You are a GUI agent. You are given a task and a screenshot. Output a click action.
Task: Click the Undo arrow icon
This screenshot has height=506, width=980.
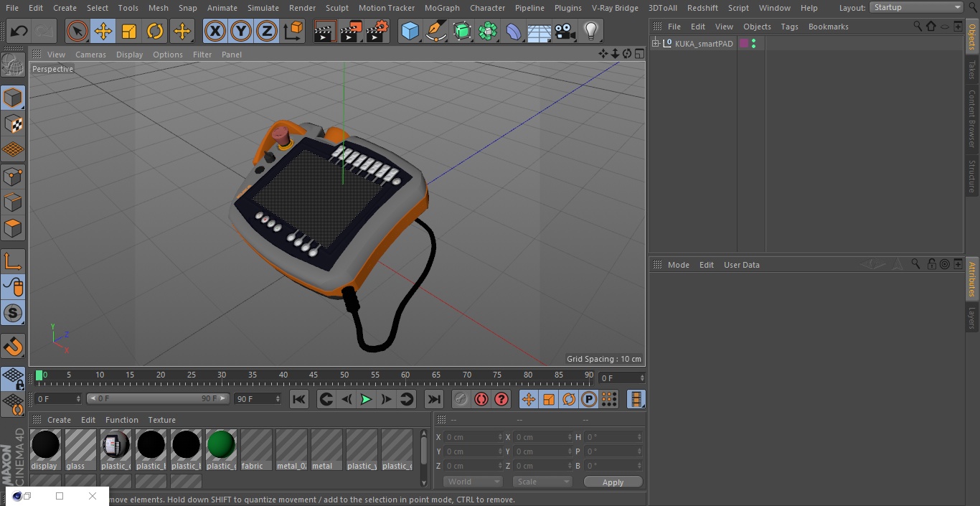point(19,31)
